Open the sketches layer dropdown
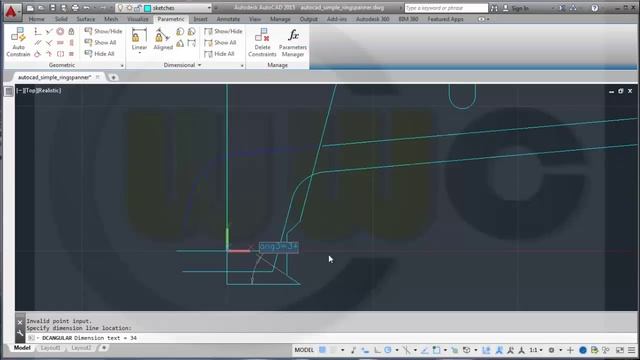Screen dimensions: 640x360 [209, 8]
